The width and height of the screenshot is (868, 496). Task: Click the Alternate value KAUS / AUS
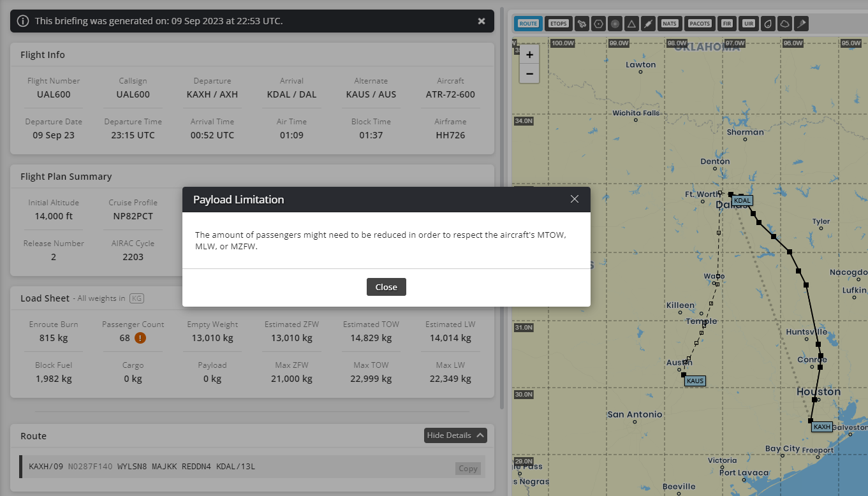point(371,94)
